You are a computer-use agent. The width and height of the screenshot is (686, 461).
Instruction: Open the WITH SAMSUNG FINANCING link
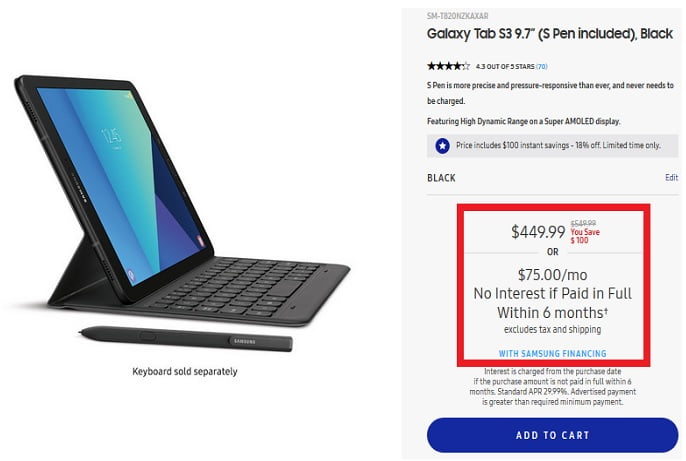coord(552,353)
